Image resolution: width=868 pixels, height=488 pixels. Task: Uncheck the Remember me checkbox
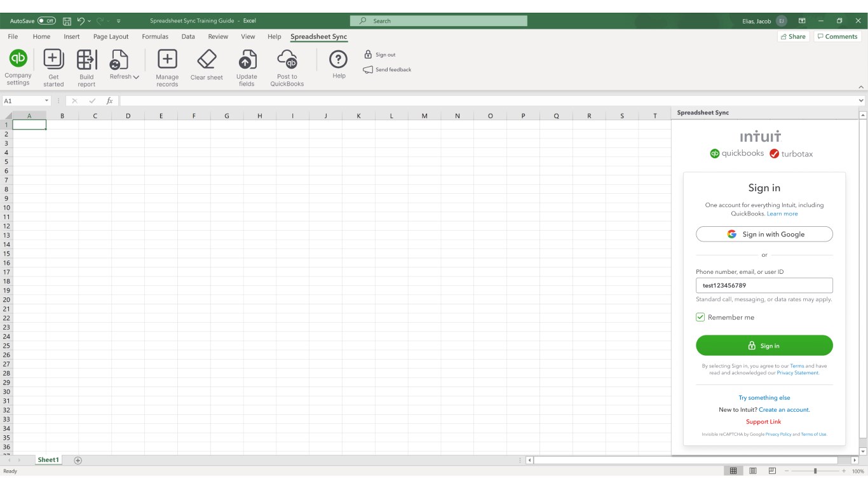pyautogui.click(x=700, y=317)
